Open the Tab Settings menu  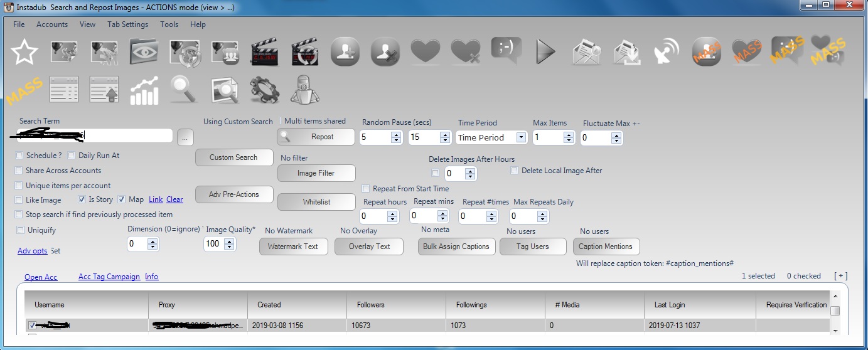pyautogui.click(x=128, y=24)
